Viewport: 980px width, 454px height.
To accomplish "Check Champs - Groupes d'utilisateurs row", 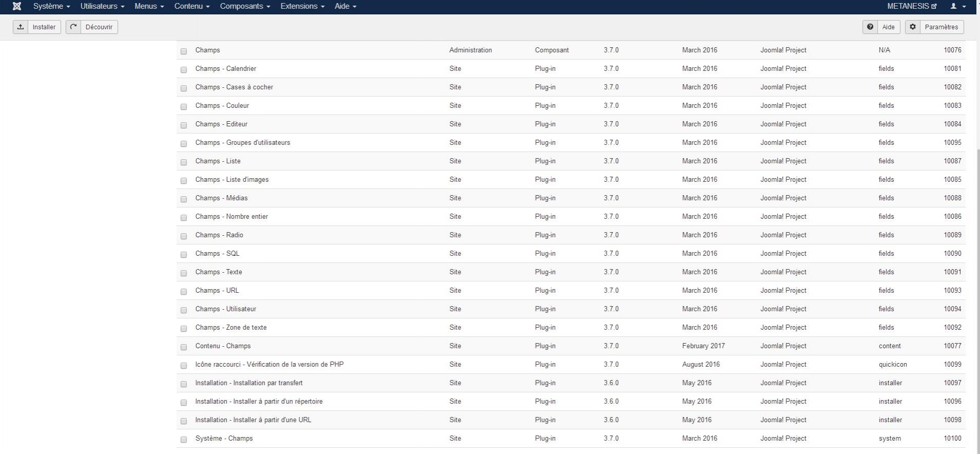I will coord(184,143).
